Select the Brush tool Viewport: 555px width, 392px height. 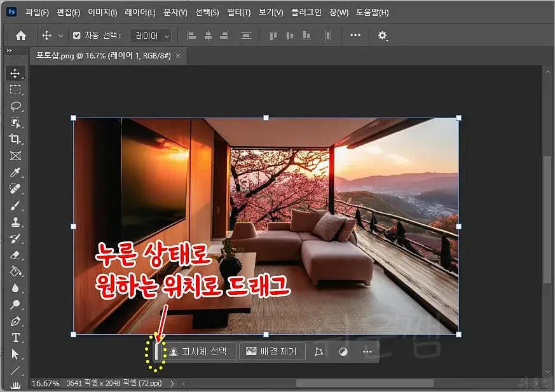click(16, 205)
